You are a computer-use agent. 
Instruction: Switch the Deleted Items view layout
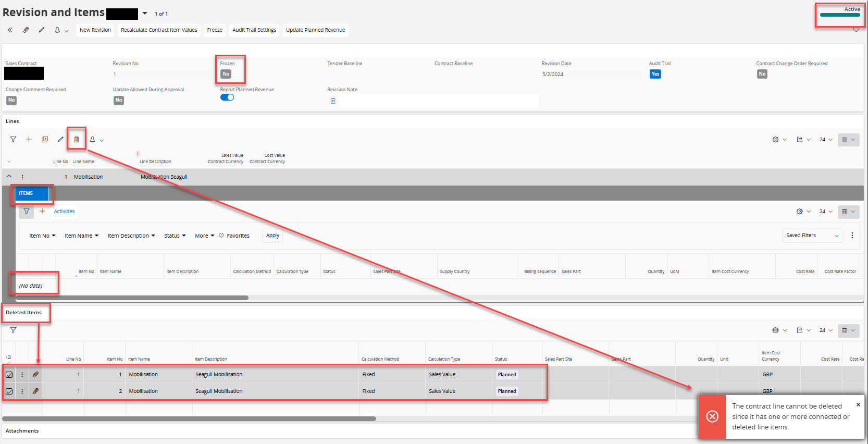click(849, 330)
